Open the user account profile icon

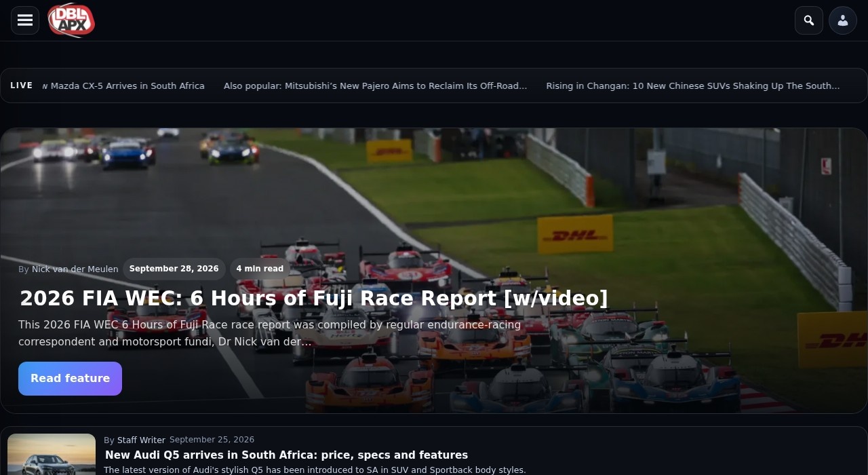pyautogui.click(x=843, y=20)
